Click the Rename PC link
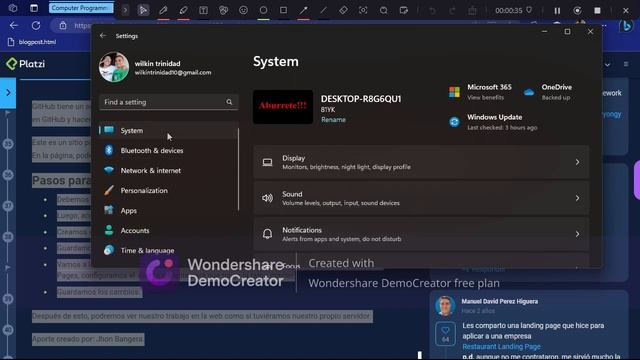 pos(333,120)
